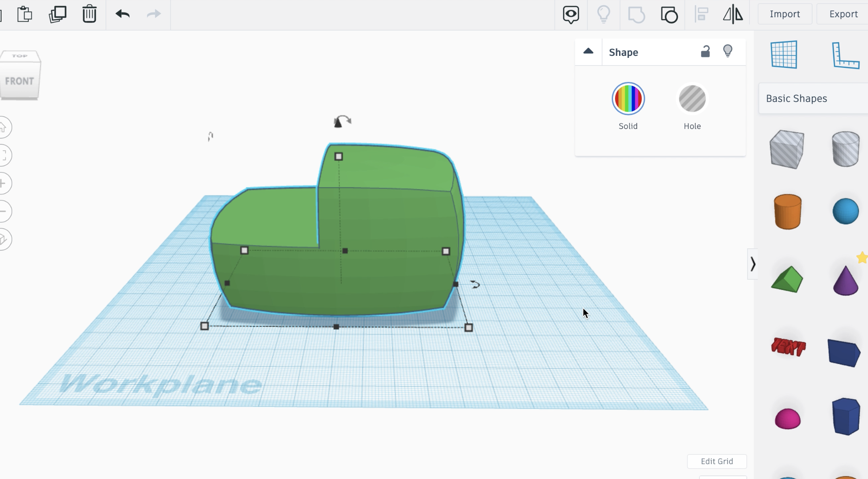Pick the navy Wedge shape

(844, 353)
